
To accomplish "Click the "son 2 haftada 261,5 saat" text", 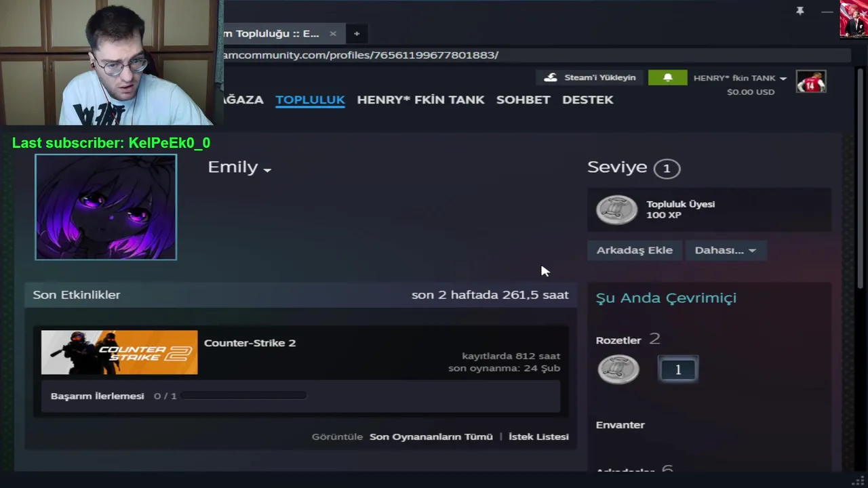I will [x=490, y=295].
